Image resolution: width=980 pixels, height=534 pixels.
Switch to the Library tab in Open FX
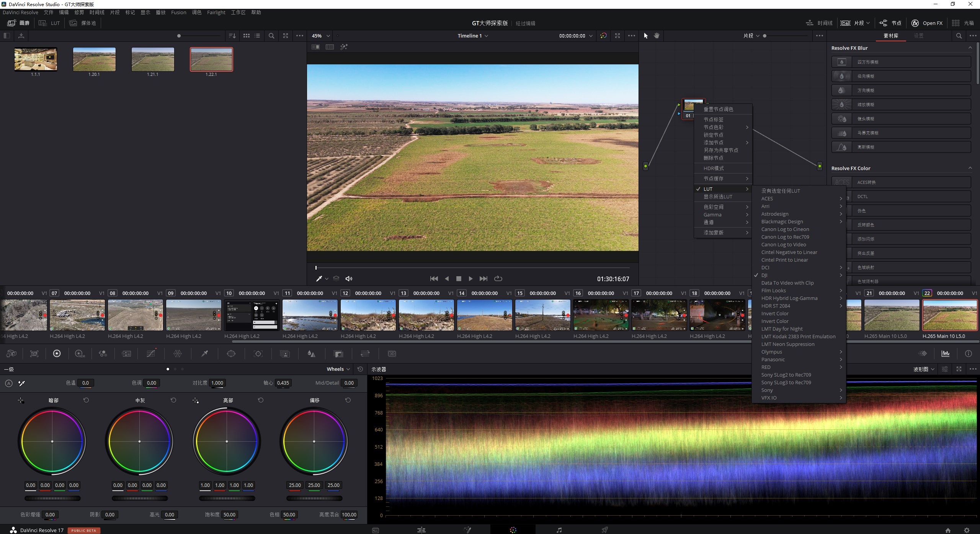(890, 36)
